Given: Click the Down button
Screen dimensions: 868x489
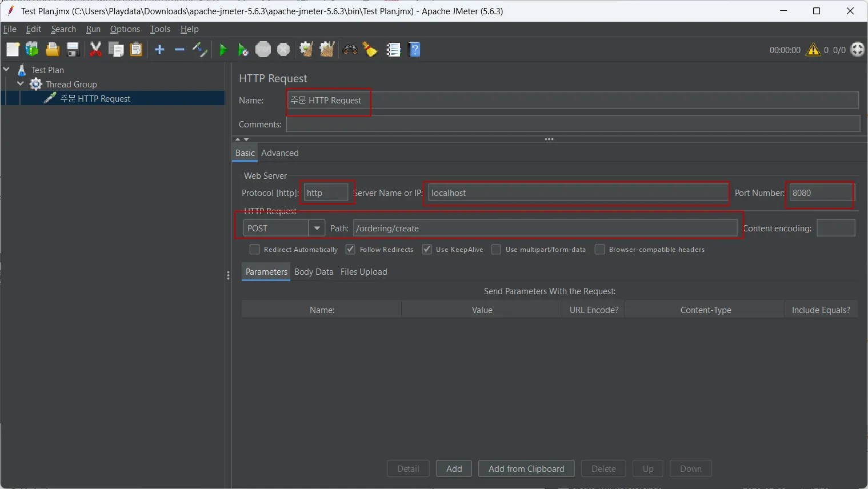Looking at the screenshot, I should click(691, 469).
